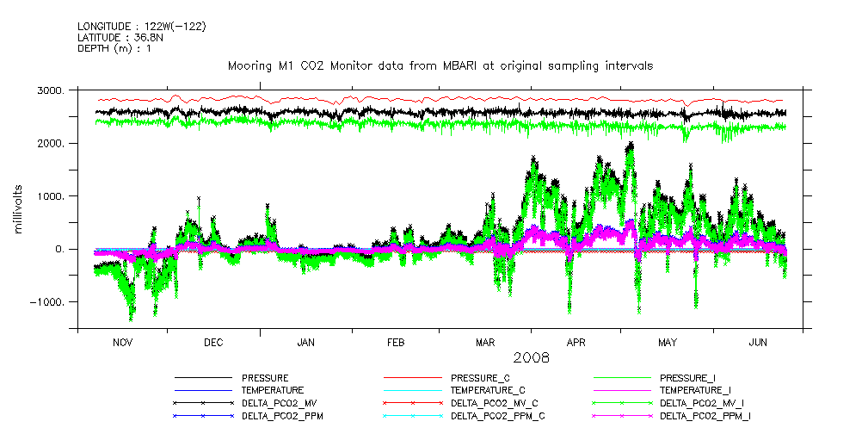868x434 pixels.
Task: Select the TEMPERATURE legend label
Action: pos(272,390)
